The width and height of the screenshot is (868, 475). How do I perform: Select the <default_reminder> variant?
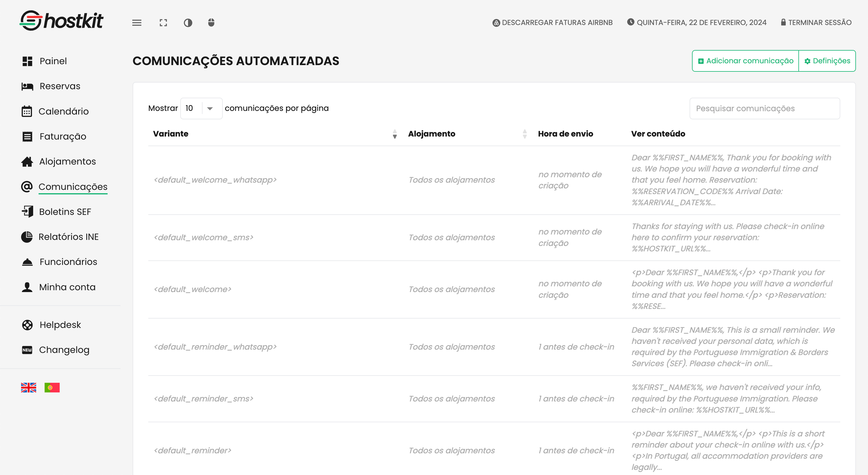(x=192, y=451)
